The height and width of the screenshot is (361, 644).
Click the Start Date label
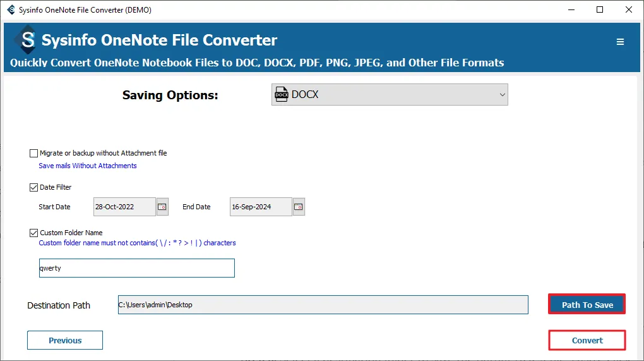click(54, 207)
